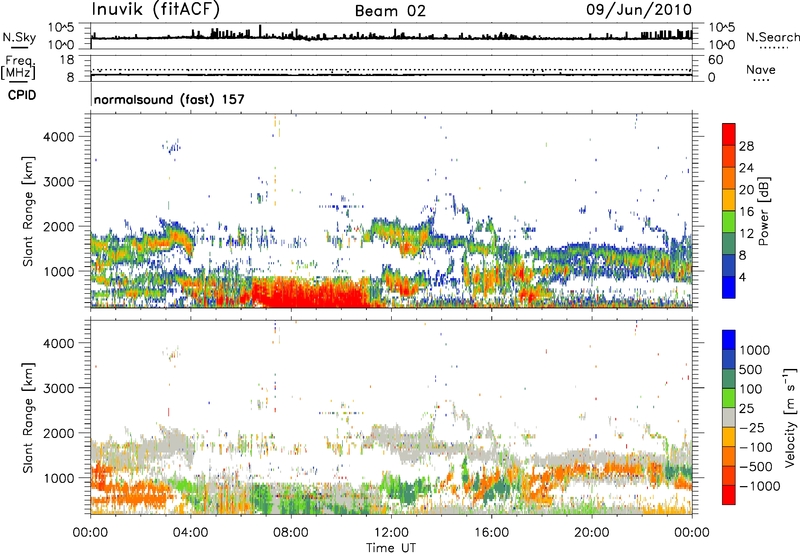
Task: Click the '12:00' time axis label
Action: (391, 533)
